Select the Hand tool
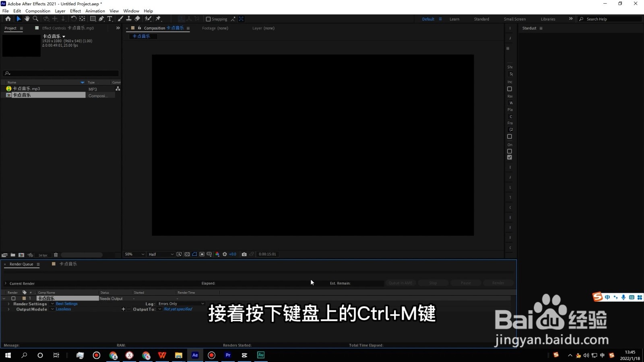644x362 pixels. [27, 19]
